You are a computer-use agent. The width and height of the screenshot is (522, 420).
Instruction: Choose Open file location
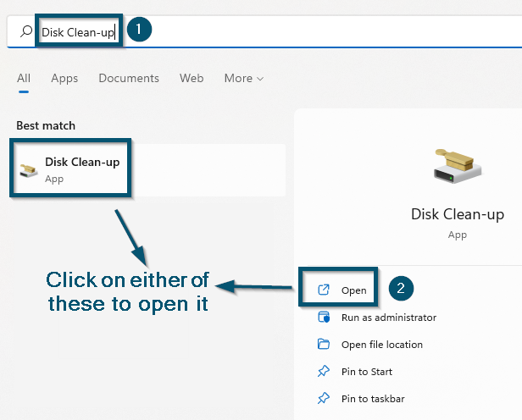(x=382, y=345)
